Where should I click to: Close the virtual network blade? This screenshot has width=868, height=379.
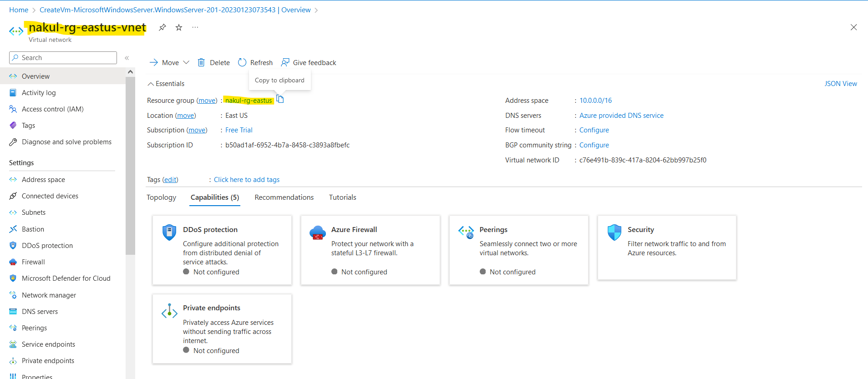pos(854,27)
